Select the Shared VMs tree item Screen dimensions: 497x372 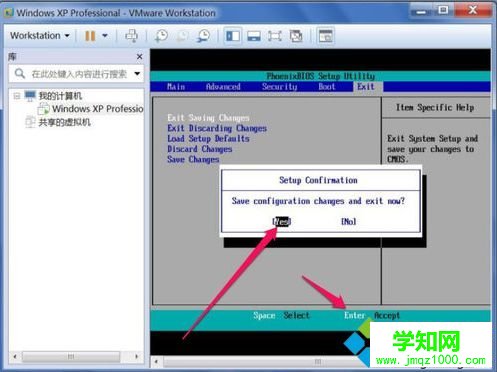click(64, 122)
